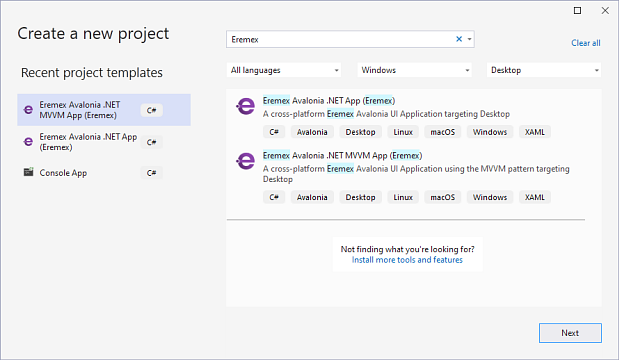
Task: Choose Eremex Avalonia .NET MVVM App (Eremex) result title
Action: coord(342,156)
